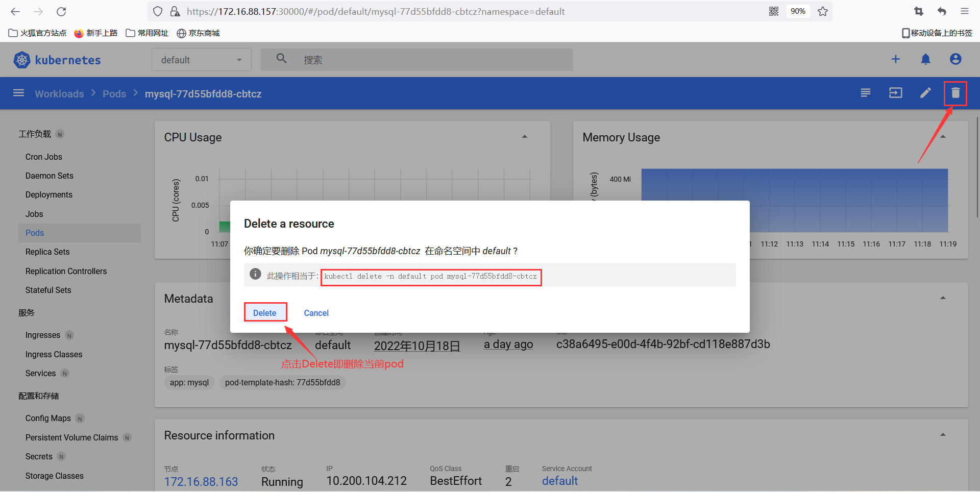Screen dimensions: 980x492
Task: Open notifications bell icon
Action: click(x=925, y=59)
